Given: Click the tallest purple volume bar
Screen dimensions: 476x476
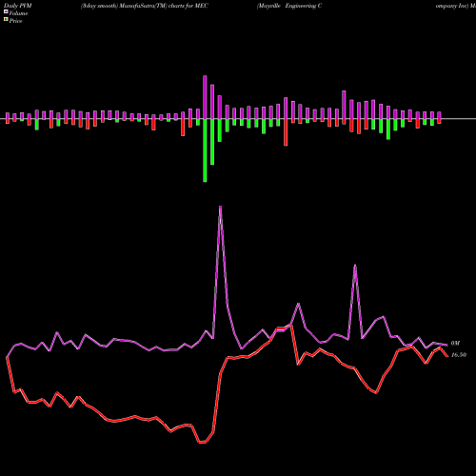Looking at the screenshot, I should tap(205, 97).
